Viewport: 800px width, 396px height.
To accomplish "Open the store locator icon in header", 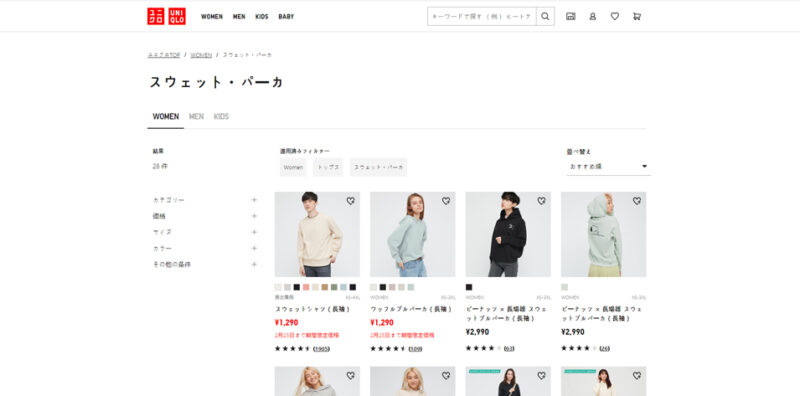I will [x=570, y=16].
